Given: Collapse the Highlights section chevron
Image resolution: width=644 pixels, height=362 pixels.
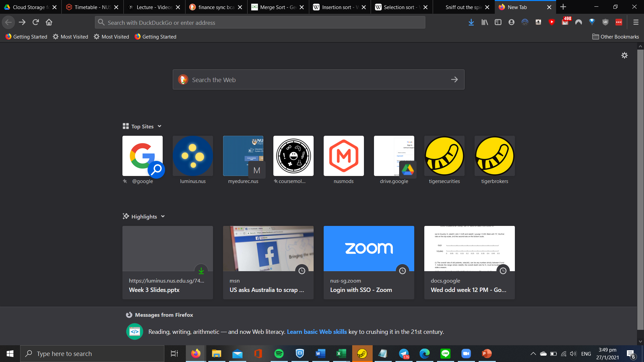Looking at the screenshot, I should tap(163, 217).
